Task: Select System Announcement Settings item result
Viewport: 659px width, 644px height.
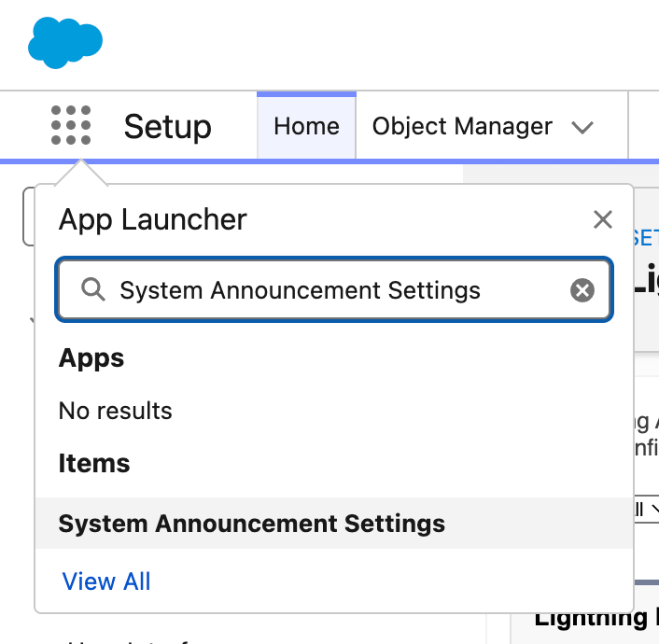Action: tap(334, 524)
